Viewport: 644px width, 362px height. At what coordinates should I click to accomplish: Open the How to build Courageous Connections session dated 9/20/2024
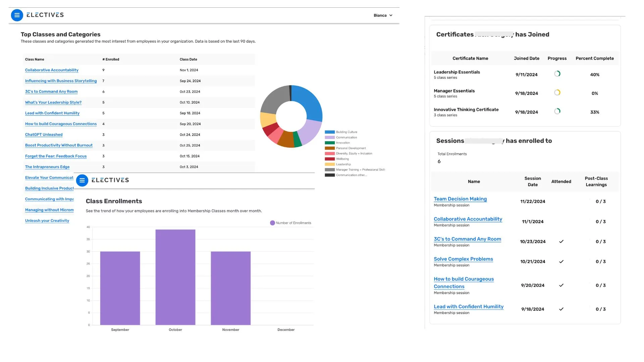tap(464, 283)
